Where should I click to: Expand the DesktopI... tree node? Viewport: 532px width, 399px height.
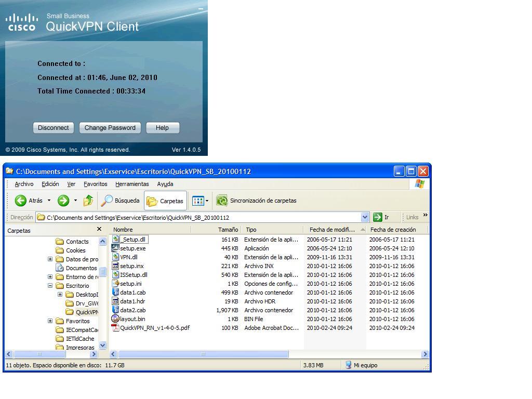tap(60, 295)
